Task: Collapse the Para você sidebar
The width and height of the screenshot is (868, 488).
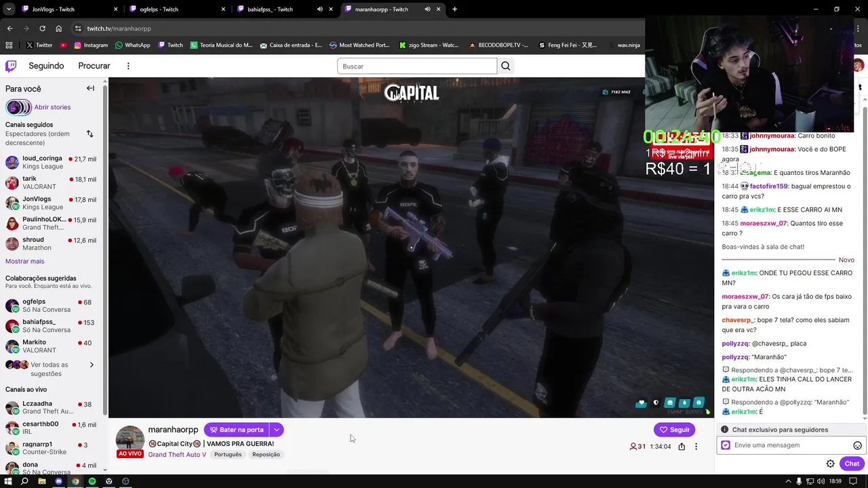Action: (90, 88)
